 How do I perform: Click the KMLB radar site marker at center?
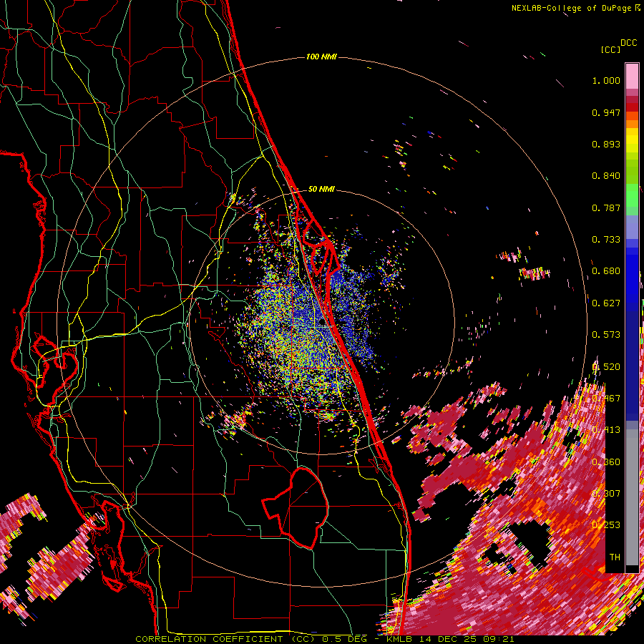pyautogui.click(x=323, y=323)
